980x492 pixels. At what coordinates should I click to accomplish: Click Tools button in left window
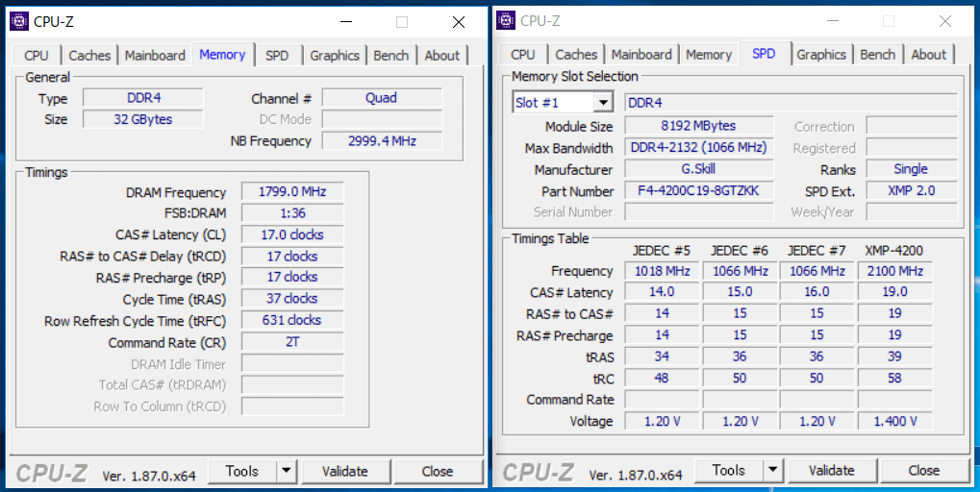click(x=242, y=472)
